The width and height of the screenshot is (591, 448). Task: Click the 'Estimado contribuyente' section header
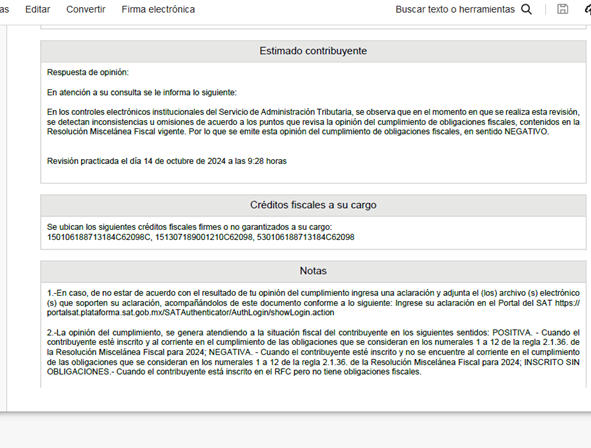[313, 51]
